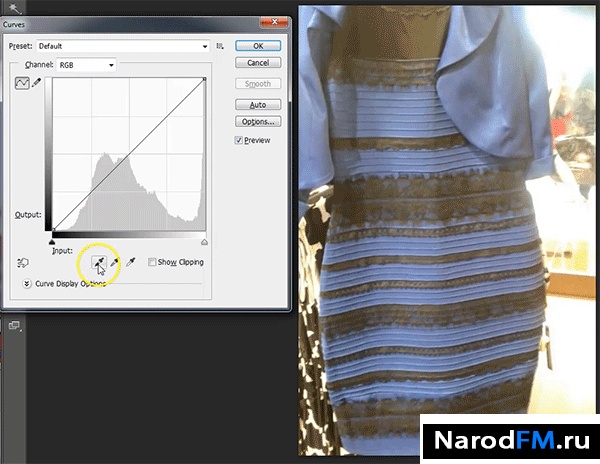Enable Show Clipping checkbox
Viewport: 600px width, 464px height.
pyautogui.click(x=152, y=262)
